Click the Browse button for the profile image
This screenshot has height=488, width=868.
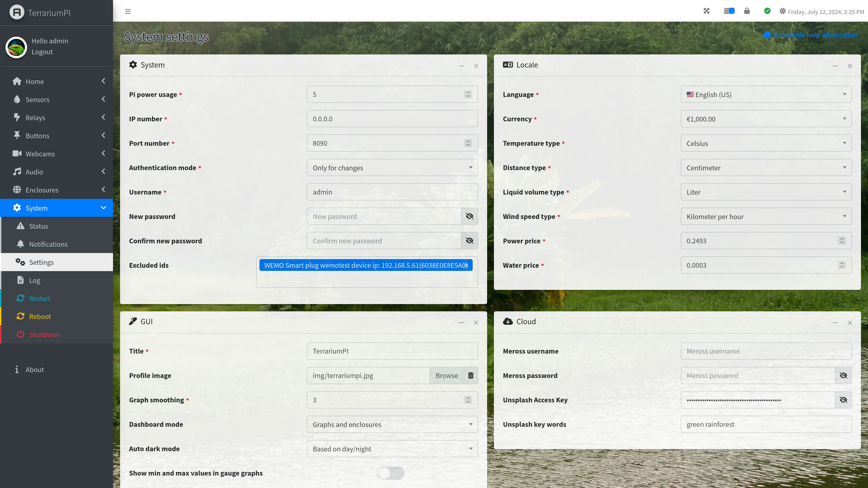(x=446, y=375)
